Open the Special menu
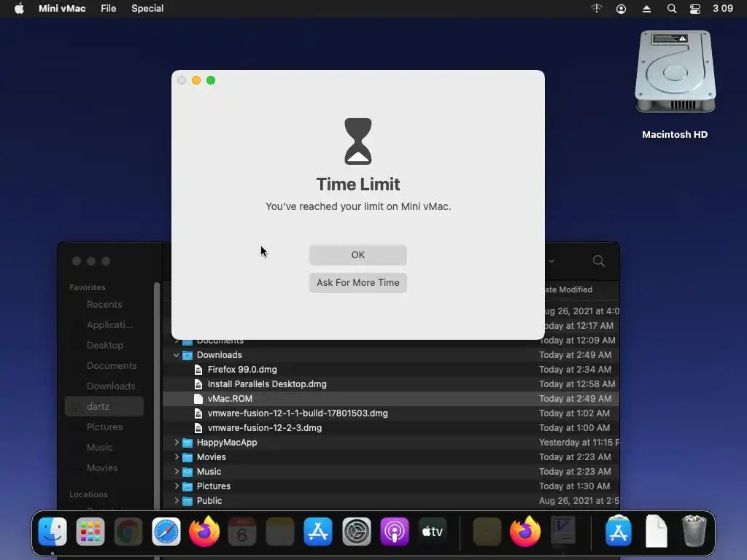Viewport: 747px width, 560px height. (x=147, y=9)
